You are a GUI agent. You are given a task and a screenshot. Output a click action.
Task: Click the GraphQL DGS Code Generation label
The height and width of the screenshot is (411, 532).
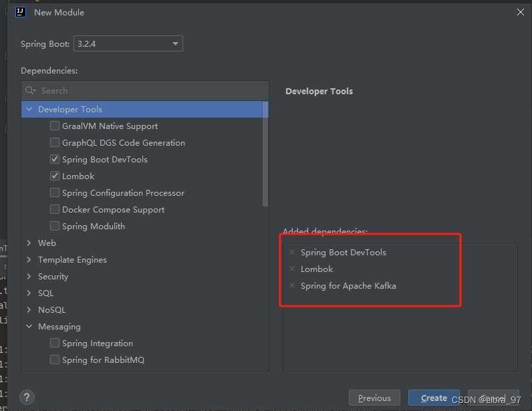click(x=124, y=143)
